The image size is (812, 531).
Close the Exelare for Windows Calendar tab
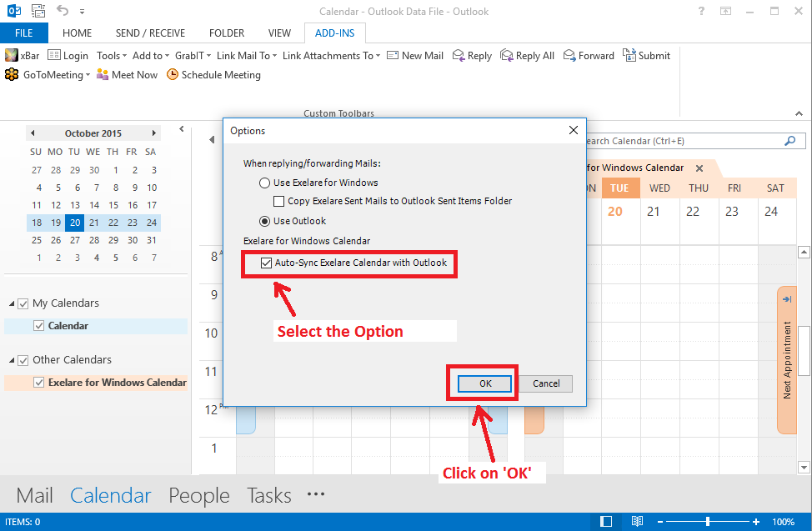click(x=699, y=168)
